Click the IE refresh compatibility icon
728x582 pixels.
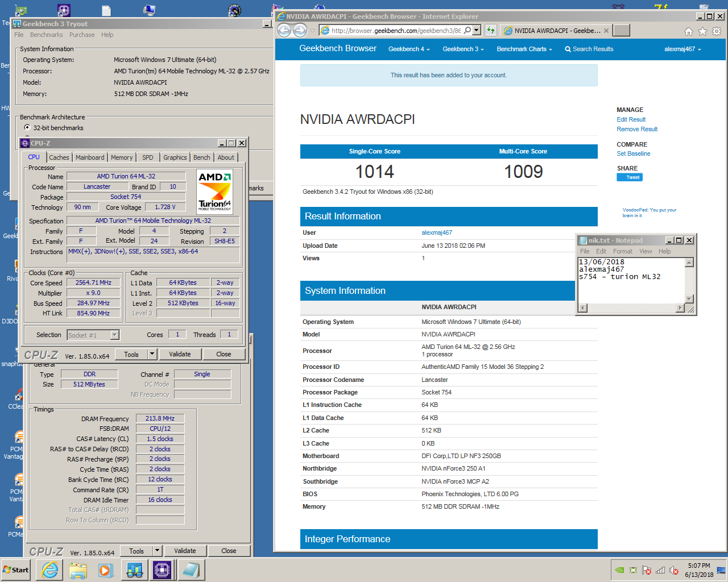point(490,30)
